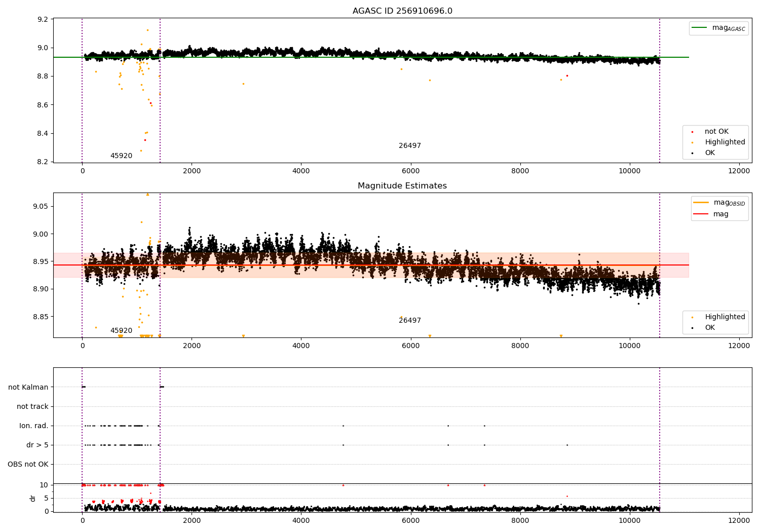Click the "Magnitude Estimates" plot title
This screenshot has height=532, width=760.
(402, 186)
